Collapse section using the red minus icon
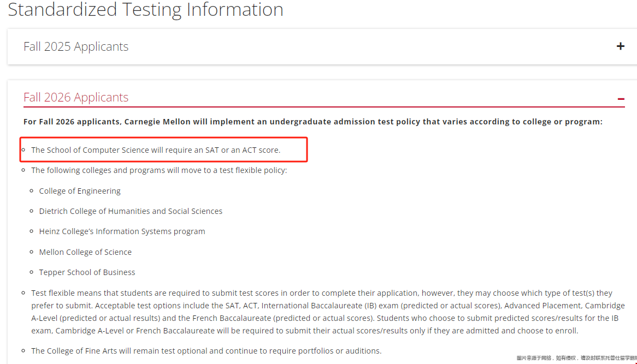 (621, 99)
